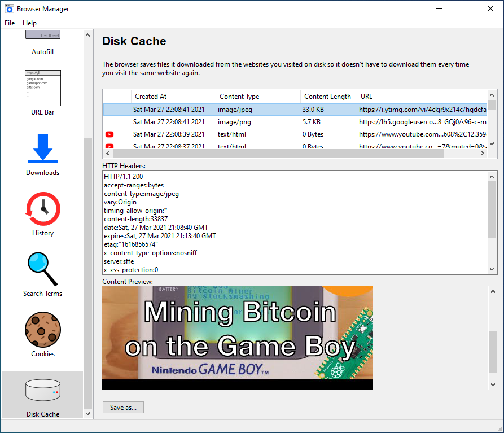
Task: Sort the table by Content Type column
Action: (258, 97)
